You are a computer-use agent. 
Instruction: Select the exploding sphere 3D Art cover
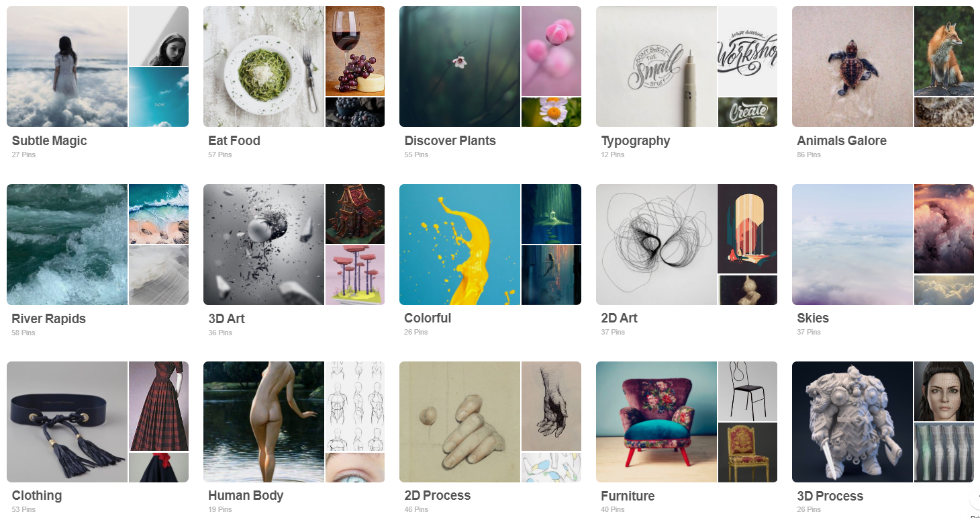point(264,245)
